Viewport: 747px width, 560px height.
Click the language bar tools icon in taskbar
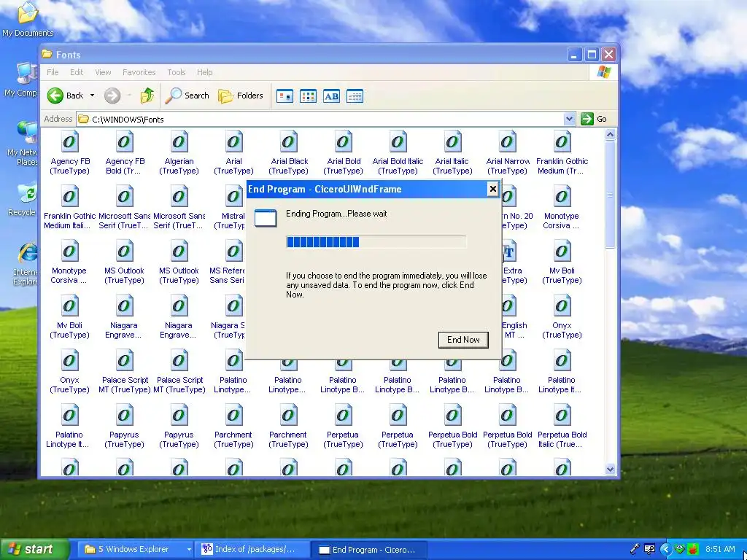649,549
